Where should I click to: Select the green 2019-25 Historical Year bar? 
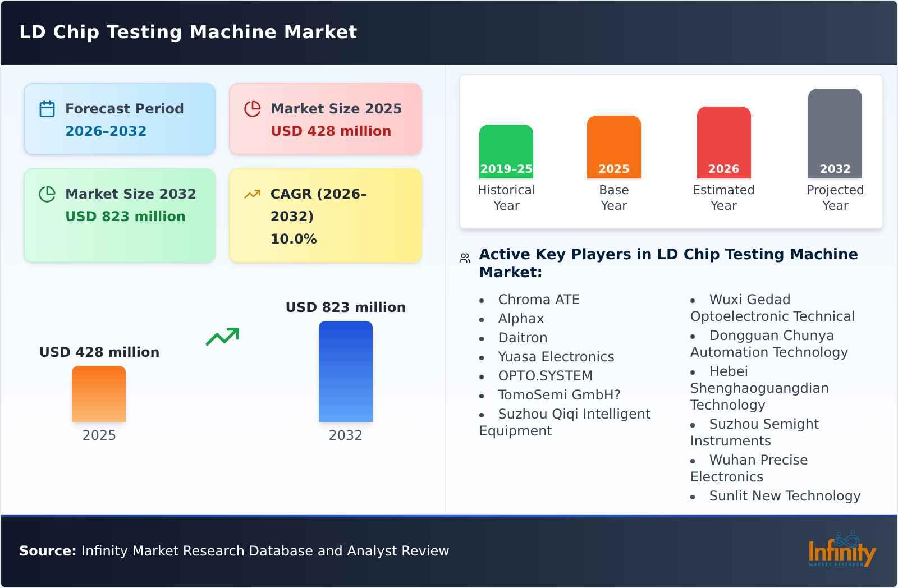coord(506,151)
